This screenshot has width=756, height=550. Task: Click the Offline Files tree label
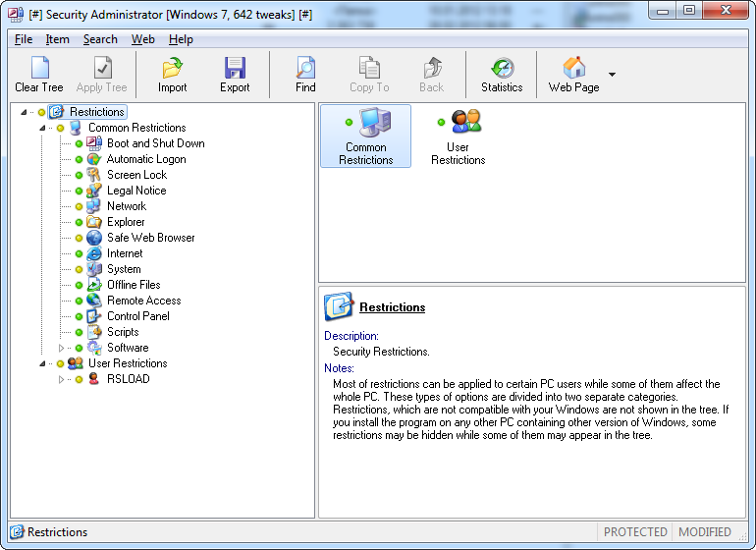click(134, 285)
